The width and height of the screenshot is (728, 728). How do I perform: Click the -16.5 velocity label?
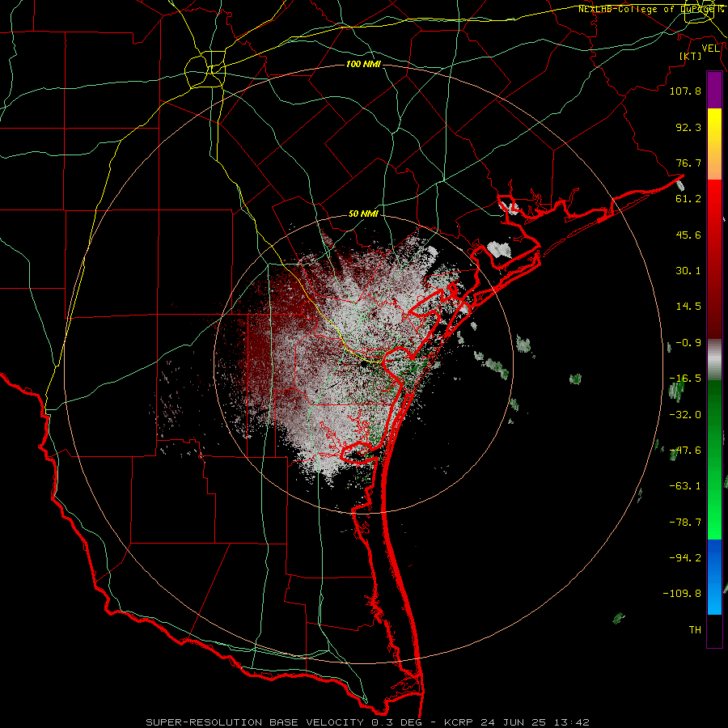click(685, 379)
